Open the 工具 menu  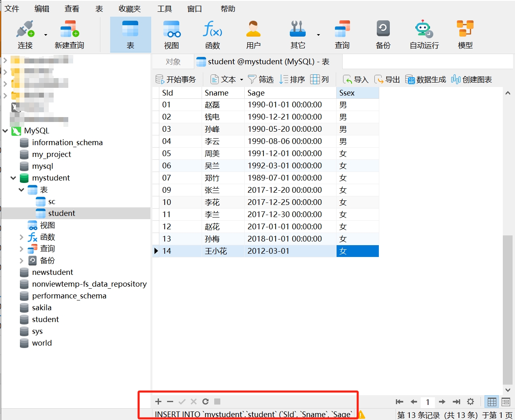(164, 9)
